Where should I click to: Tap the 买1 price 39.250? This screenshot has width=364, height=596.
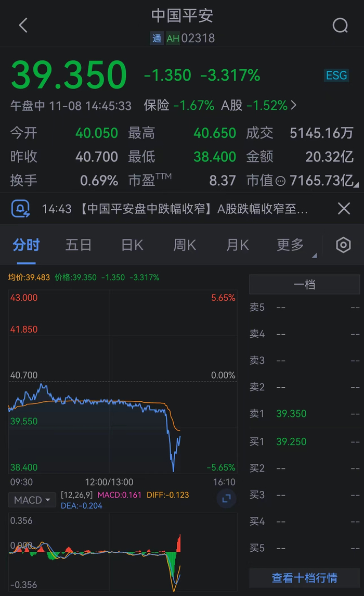point(291,442)
